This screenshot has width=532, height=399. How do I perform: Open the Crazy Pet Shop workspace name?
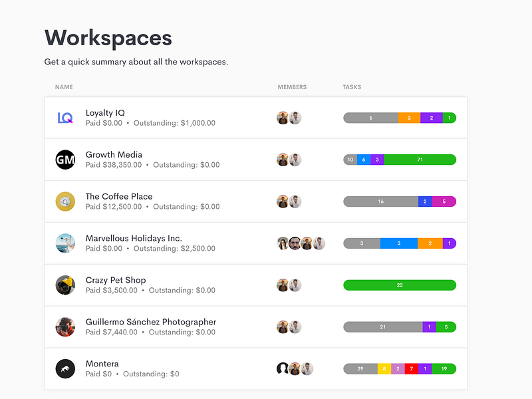coord(116,280)
